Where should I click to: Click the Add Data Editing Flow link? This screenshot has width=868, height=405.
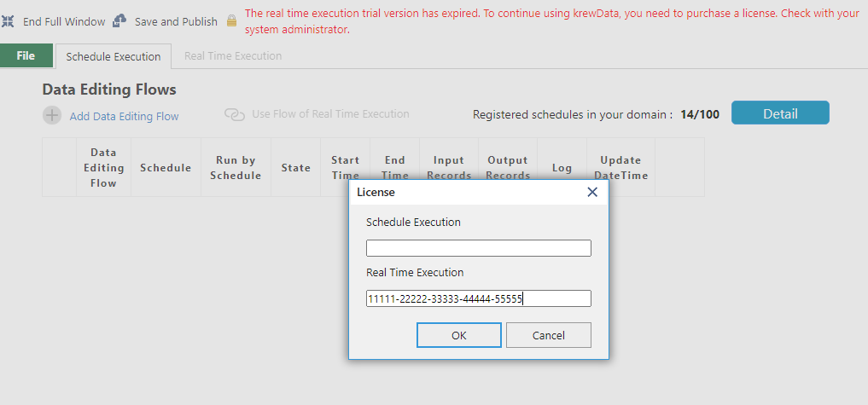pyautogui.click(x=124, y=116)
